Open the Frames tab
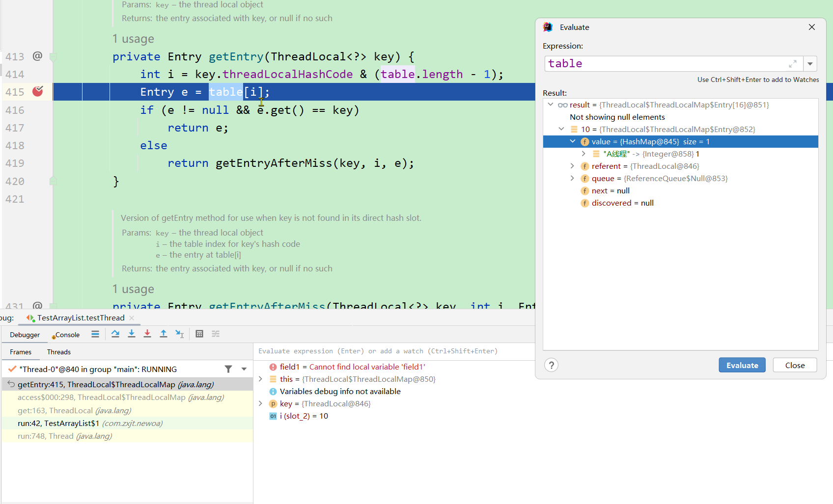The image size is (833, 504). pos(21,352)
